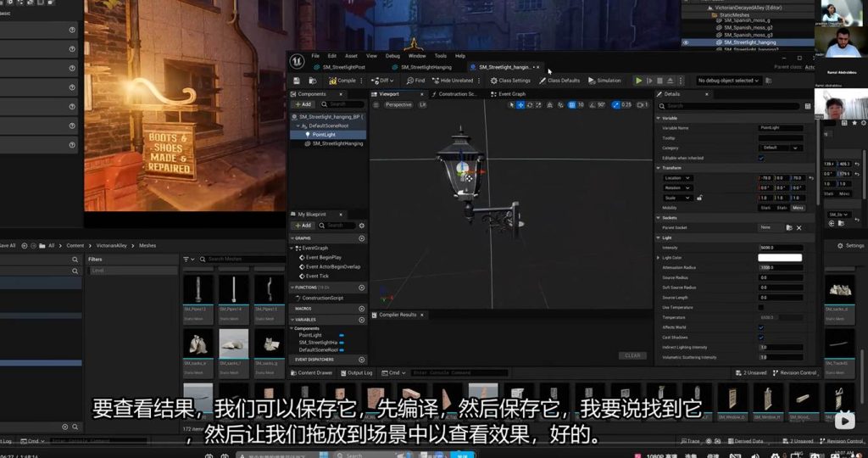
Task: Uncheck the Cast Shadows checkbox
Action: click(x=760, y=337)
